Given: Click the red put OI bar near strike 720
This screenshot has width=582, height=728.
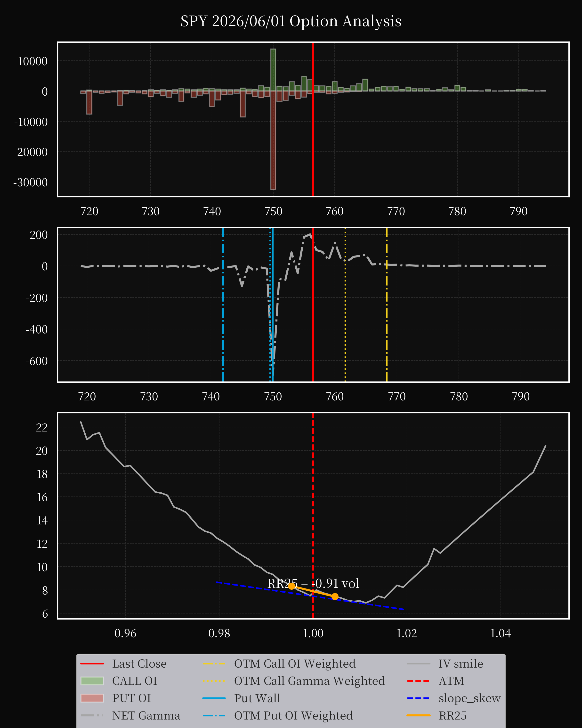Looking at the screenshot, I should pyautogui.click(x=89, y=102).
